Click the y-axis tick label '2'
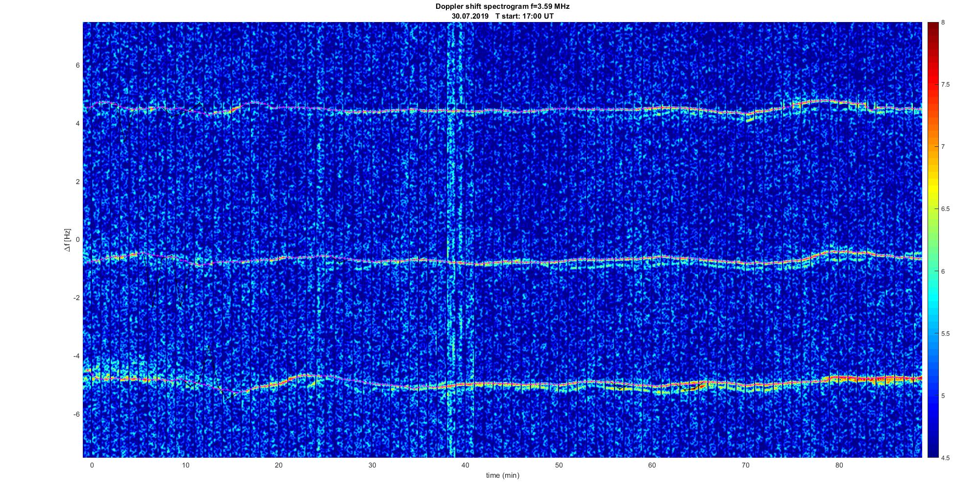Screen dimensions: 980x491 pos(77,182)
